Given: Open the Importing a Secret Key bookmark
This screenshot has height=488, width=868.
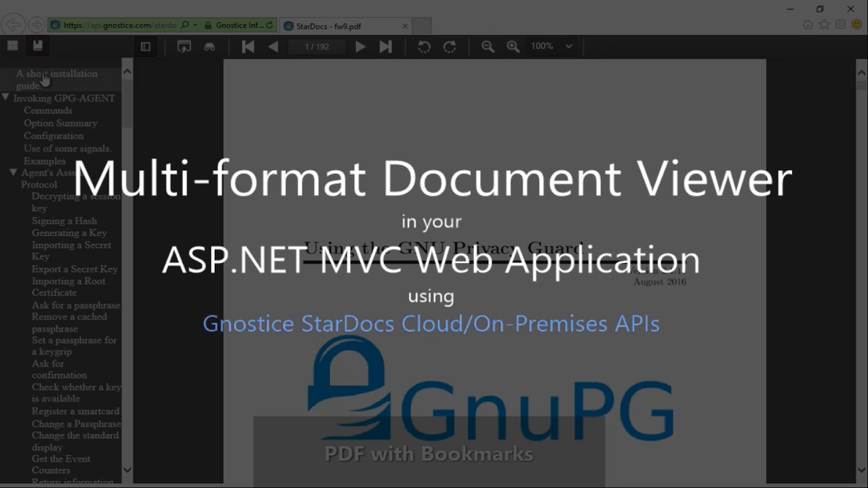Looking at the screenshot, I should click(x=71, y=251).
